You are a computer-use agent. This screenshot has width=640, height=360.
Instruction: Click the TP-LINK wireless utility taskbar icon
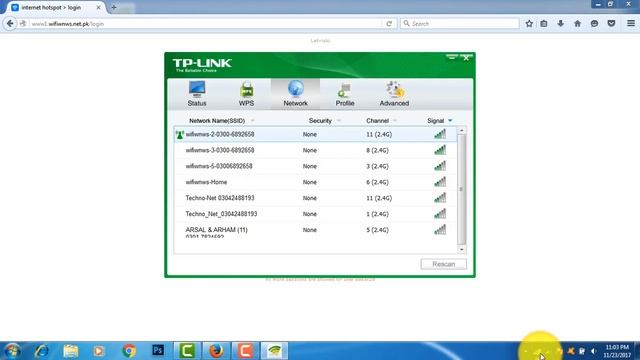coord(274,351)
